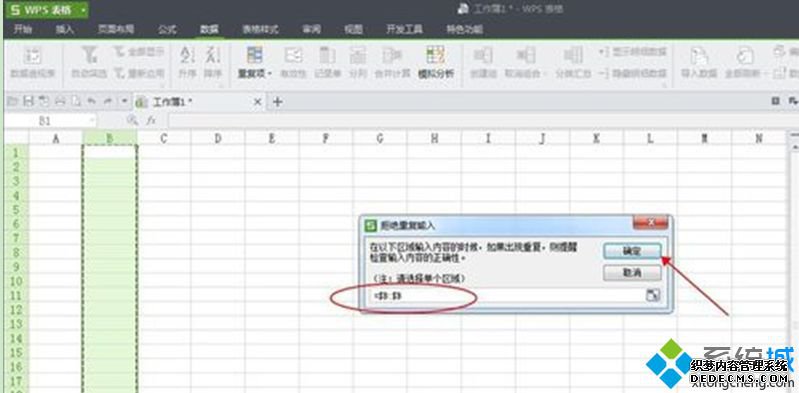Collapse the range selector in dialog
Image resolution: width=799 pixels, height=393 pixels.
(x=653, y=295)
